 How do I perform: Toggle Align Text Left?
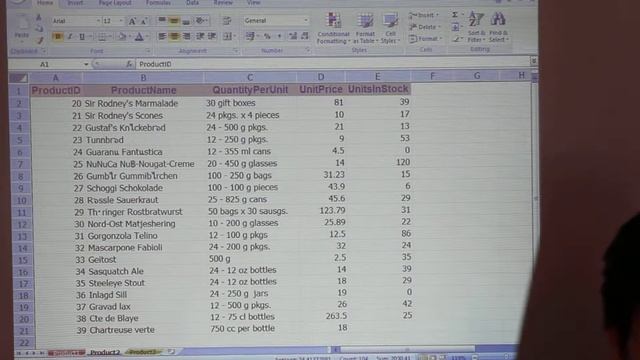(162, 36)
